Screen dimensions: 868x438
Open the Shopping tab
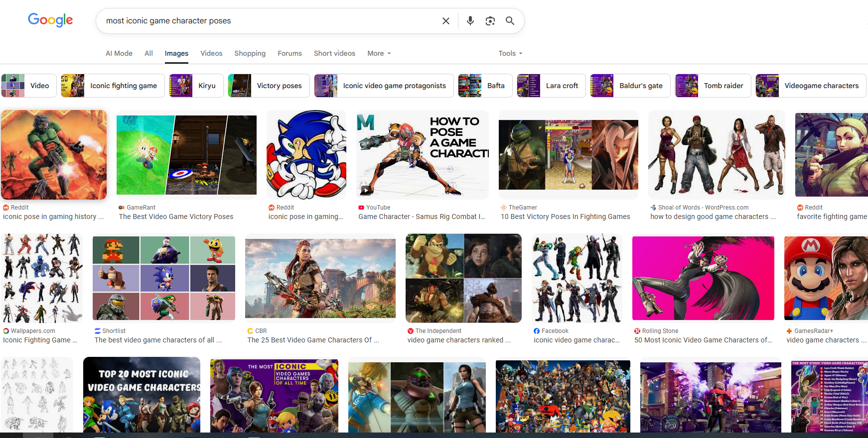[250, 53]
